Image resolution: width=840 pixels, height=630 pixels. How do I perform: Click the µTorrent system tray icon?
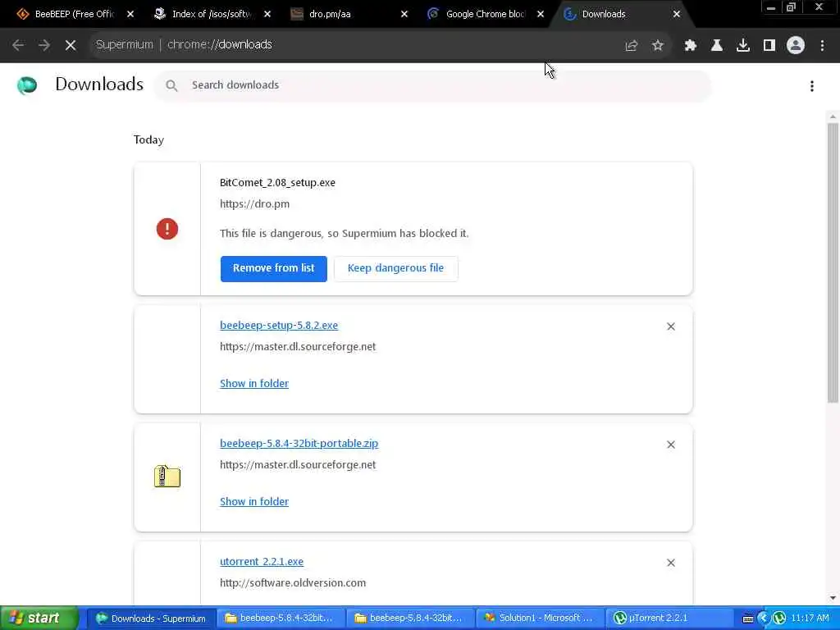coord(779,619)
